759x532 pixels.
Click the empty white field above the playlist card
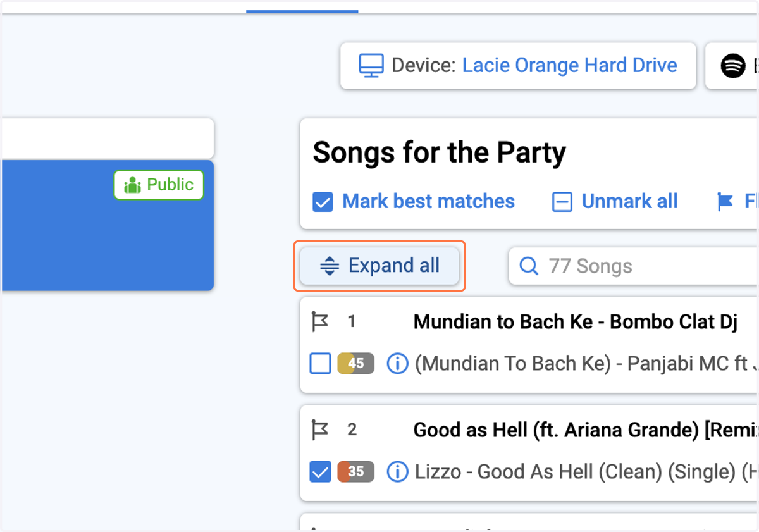tap(107, 138)
